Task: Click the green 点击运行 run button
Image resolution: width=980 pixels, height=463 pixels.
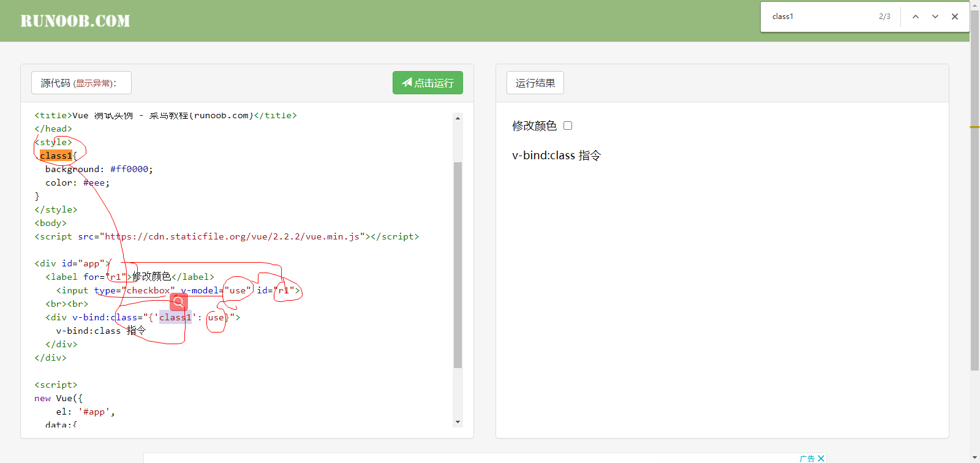Action: (x=428, y=83)
